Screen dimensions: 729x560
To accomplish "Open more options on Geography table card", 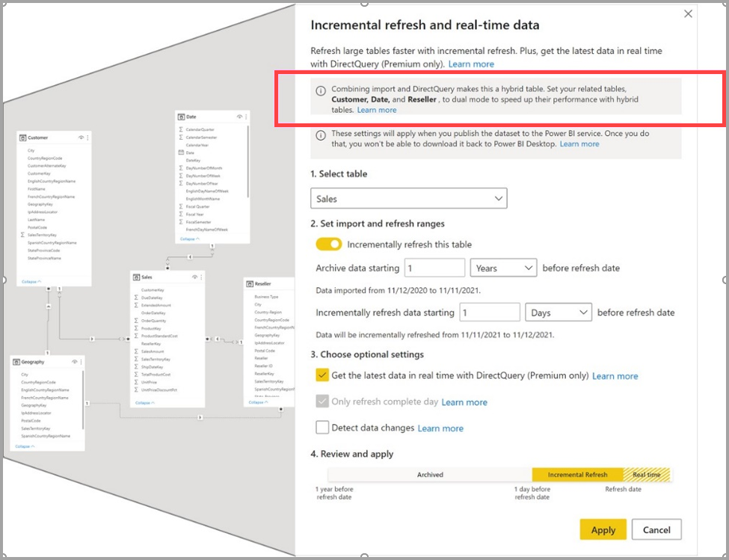I will pyautogui.click(x=81, y=362).
